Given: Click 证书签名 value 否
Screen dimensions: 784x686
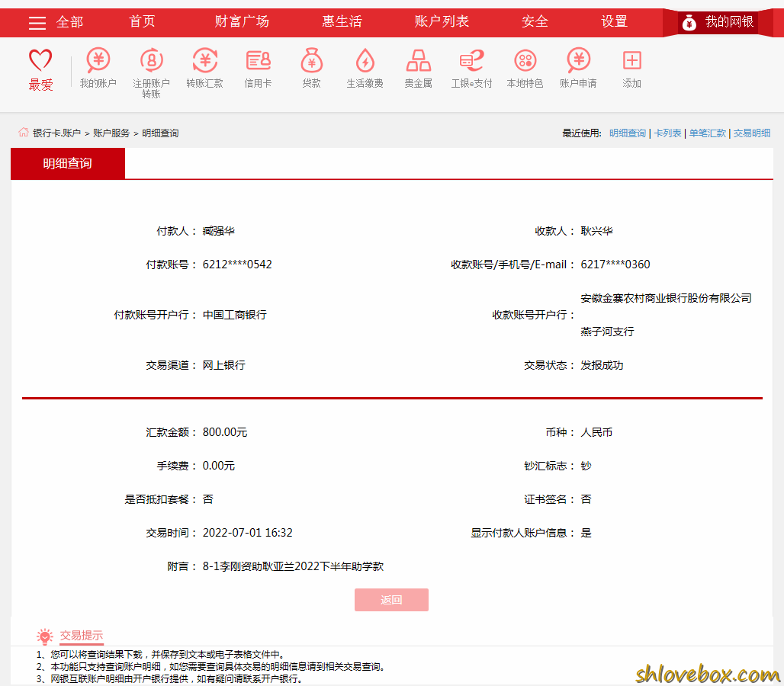Looking at the screenshot, I should (586, 499).
